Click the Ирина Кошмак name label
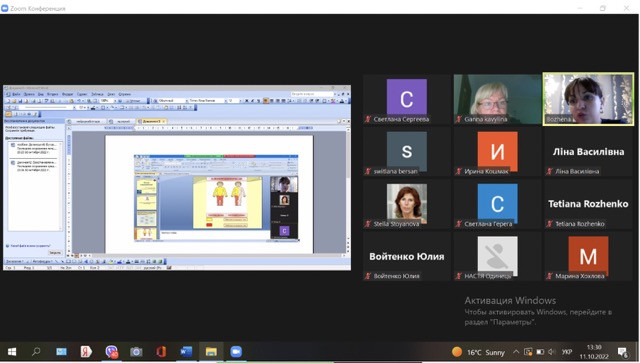The width and height of the screenshot is (640, 363). click(x=486, y=171)
